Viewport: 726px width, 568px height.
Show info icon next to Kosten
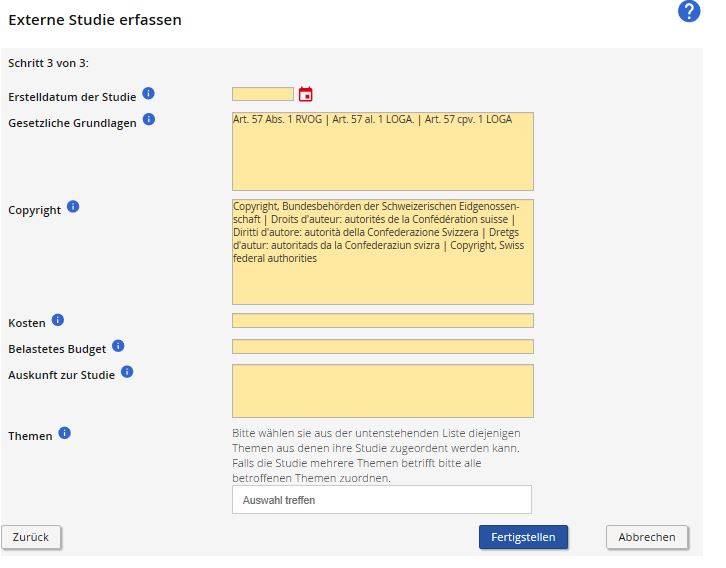tap(57, 320)
